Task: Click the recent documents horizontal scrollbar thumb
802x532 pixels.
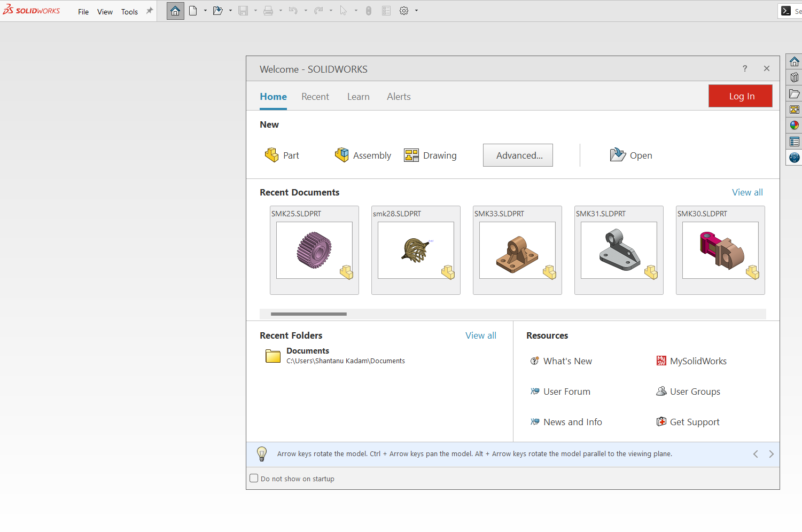Action: pyautogui.click(x=309, y=314)
